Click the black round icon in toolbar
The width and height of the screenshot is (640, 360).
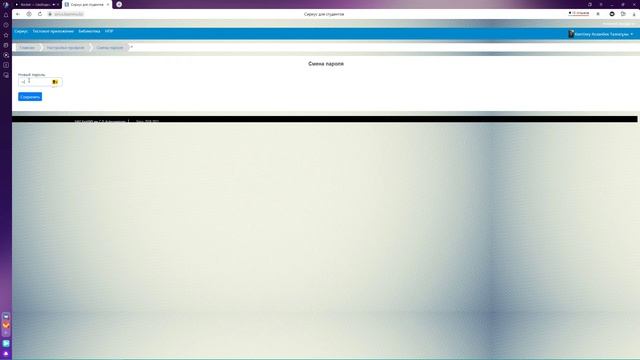[612, 14]
